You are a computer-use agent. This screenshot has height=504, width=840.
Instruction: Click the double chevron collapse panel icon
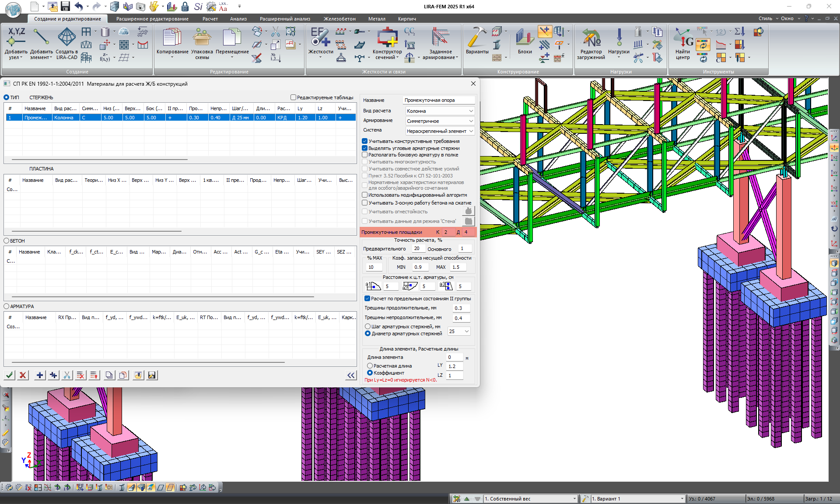(351, 375)
